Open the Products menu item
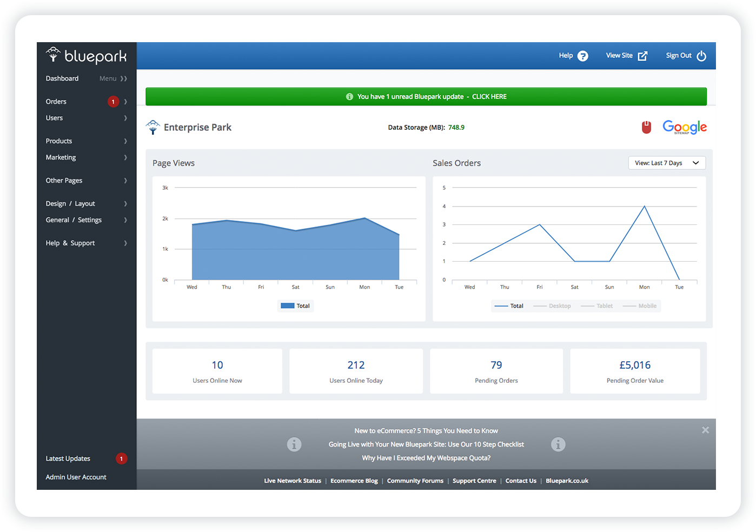 point(59,141)
